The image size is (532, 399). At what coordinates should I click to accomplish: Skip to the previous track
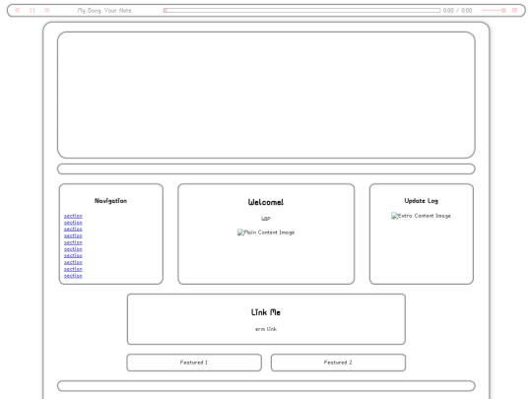coord(18,11)
